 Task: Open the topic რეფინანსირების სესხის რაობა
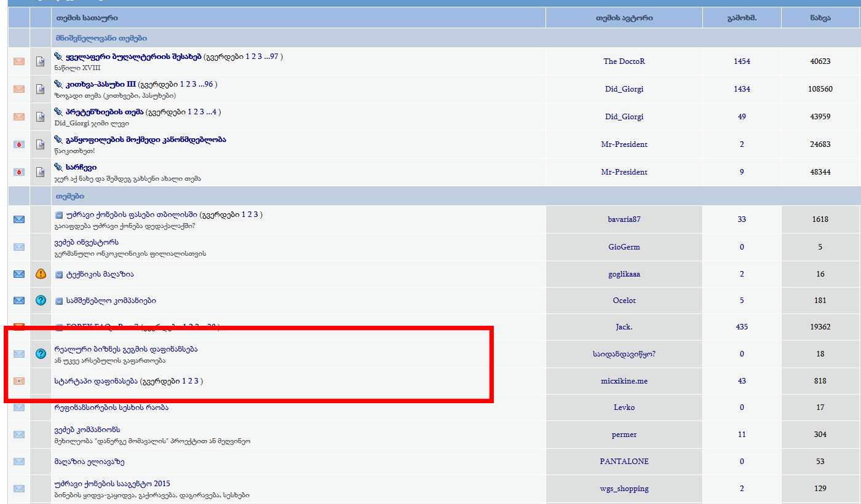111,408
